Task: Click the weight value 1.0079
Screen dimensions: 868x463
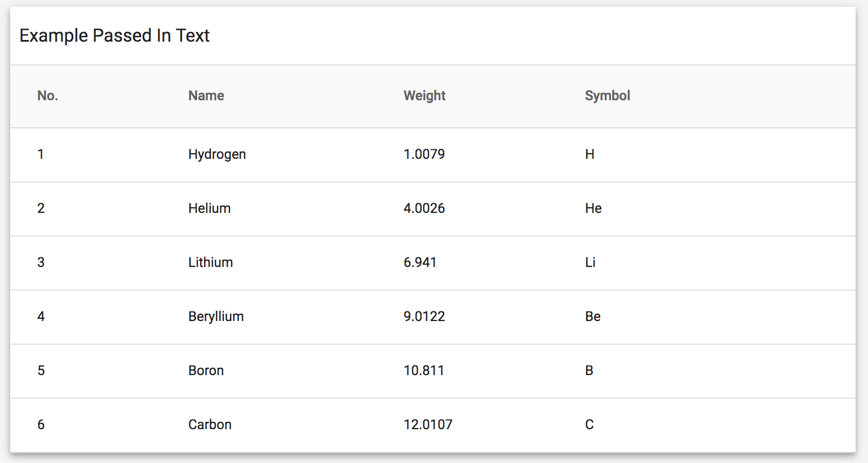Action: click(424, 154)
